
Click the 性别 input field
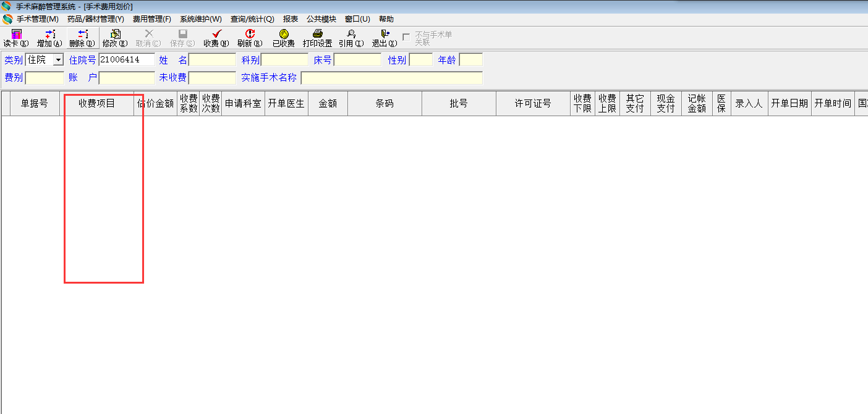coord(421,60)
